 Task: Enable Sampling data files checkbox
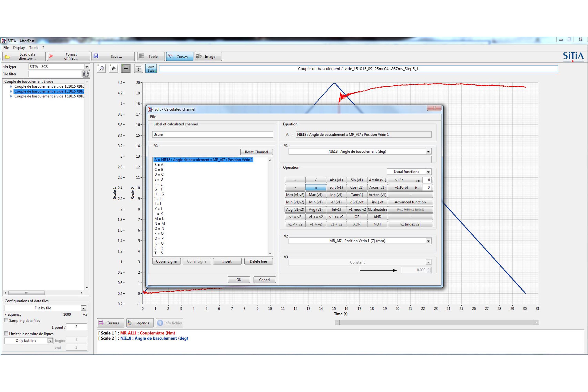[6, 320]
